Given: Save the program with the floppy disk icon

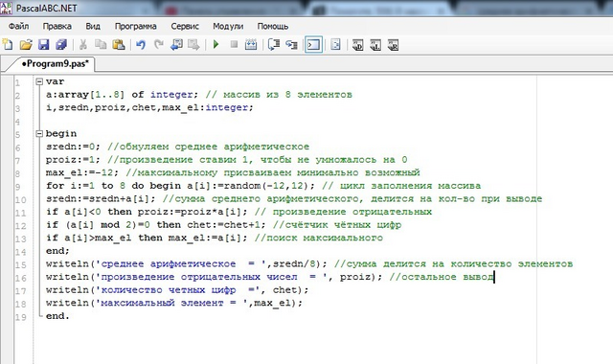Looking at the screenshot, I should [x=43, y=45].
